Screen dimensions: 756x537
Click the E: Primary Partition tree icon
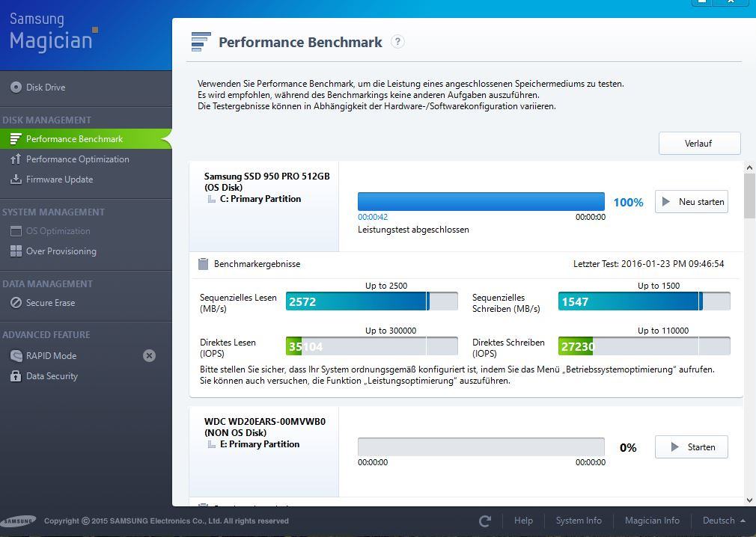point(211,444)
